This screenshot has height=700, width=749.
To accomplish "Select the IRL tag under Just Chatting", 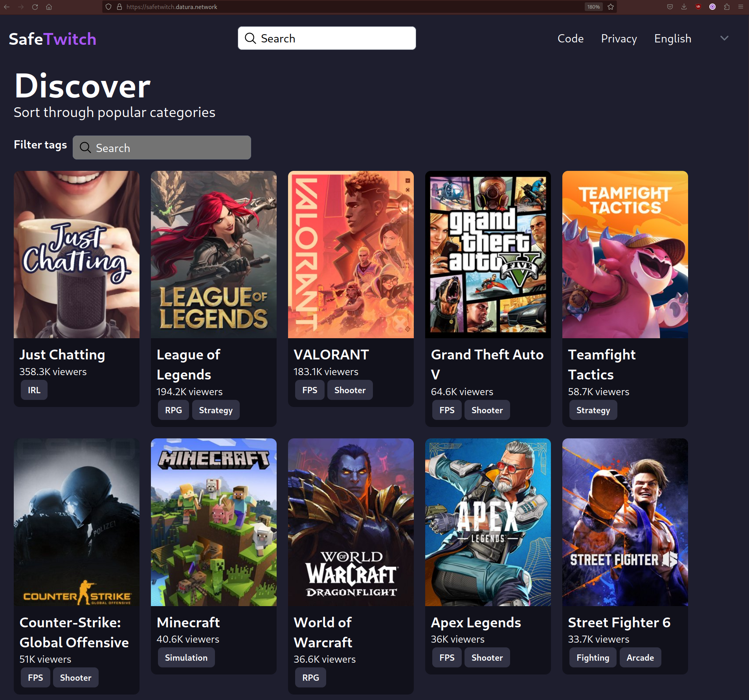I will point(34,390).
